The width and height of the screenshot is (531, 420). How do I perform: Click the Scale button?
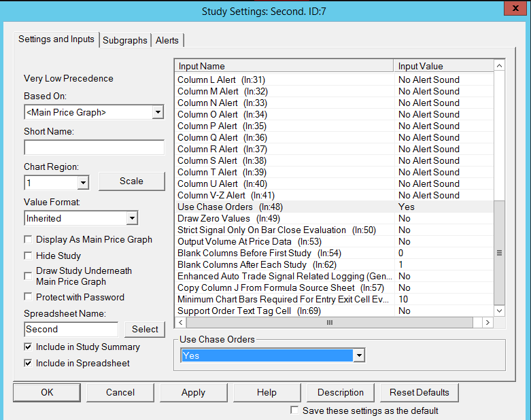[131, 181]
